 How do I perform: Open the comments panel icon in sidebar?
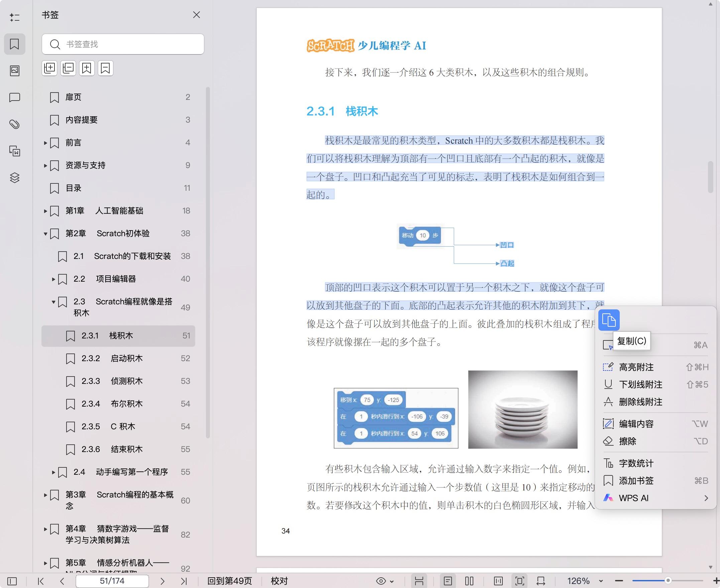tap(15, 98)
